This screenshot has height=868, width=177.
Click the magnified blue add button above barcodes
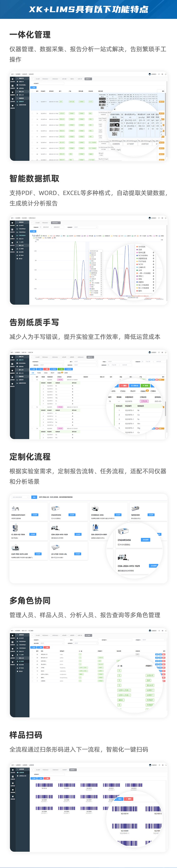[x=119, y=799]
